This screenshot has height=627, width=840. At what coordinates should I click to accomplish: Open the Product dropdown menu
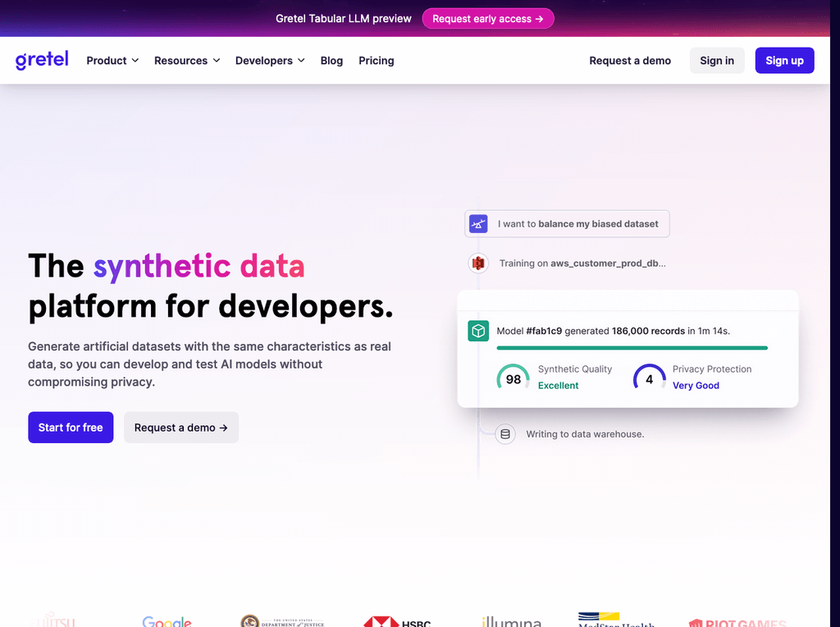point(112,61)
